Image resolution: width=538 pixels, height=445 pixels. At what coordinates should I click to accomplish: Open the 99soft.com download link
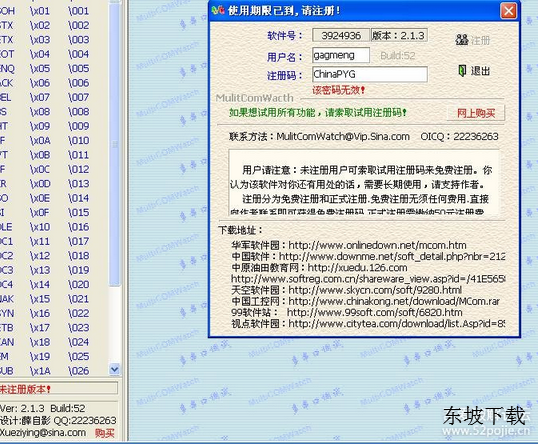[x=374, y=312]
